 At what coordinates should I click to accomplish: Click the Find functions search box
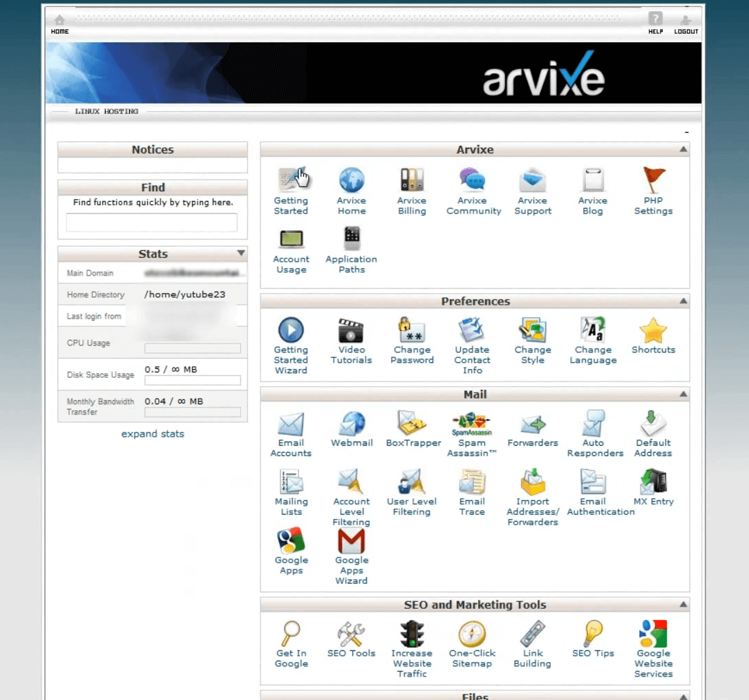click(151, 223)
